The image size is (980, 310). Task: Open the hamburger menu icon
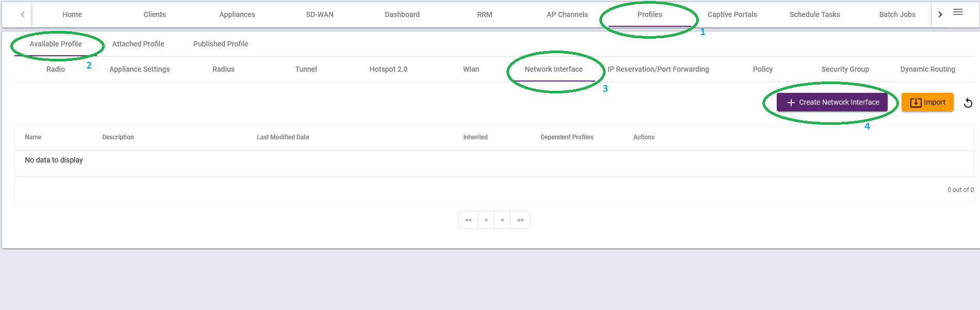pos(958,12)
